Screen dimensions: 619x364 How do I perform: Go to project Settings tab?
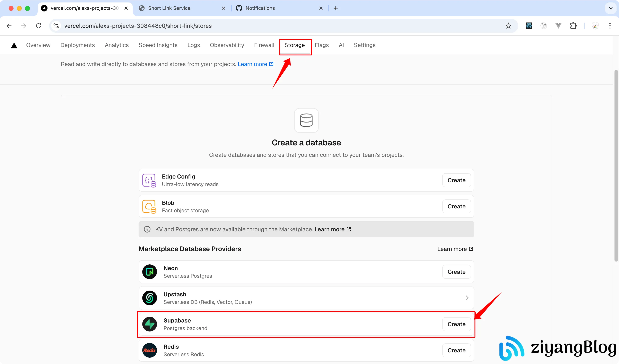click(x=365, y=45)
